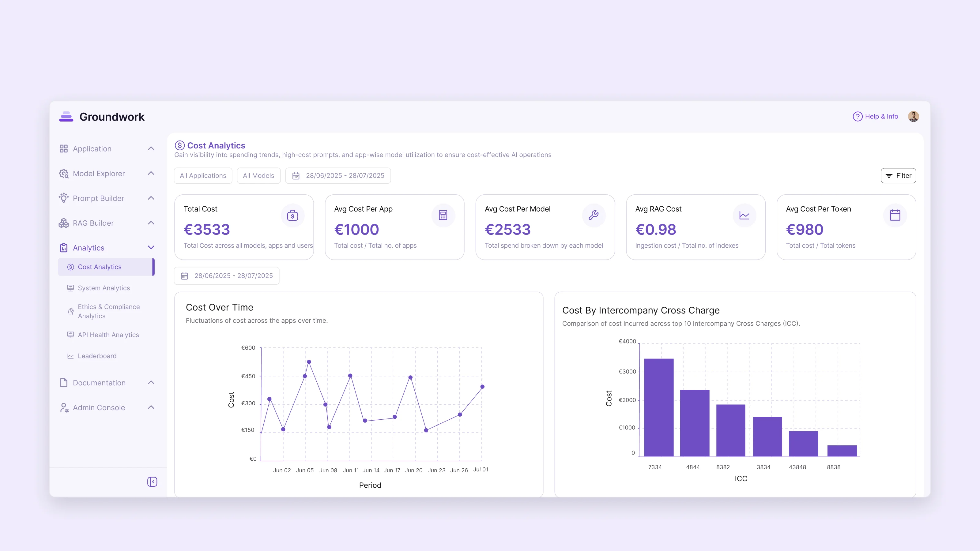Expand the RAG Builder chevron
980x551 pixels.
pyautogui.click(x=151, y=223)
